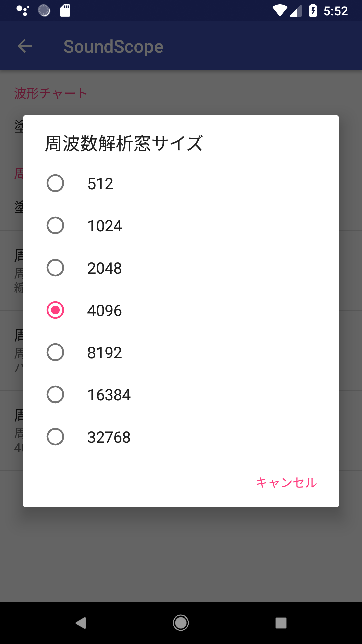
Task: Pick the 8192 radio button
Action: 55,352
